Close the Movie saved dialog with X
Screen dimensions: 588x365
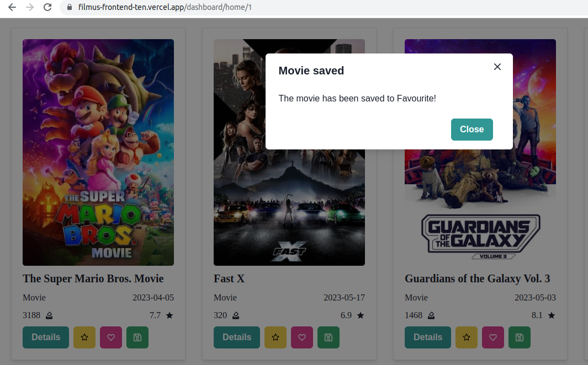tap(497, 67)
